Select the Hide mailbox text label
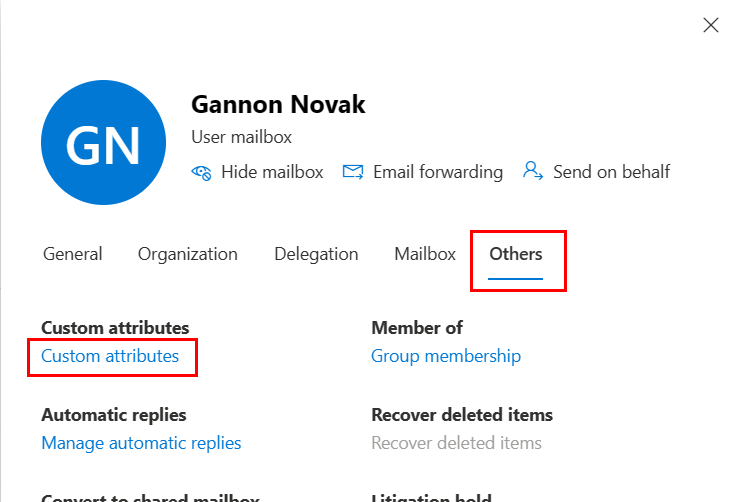Viewport: 731px width, 502px height. [x=272, y=172]
